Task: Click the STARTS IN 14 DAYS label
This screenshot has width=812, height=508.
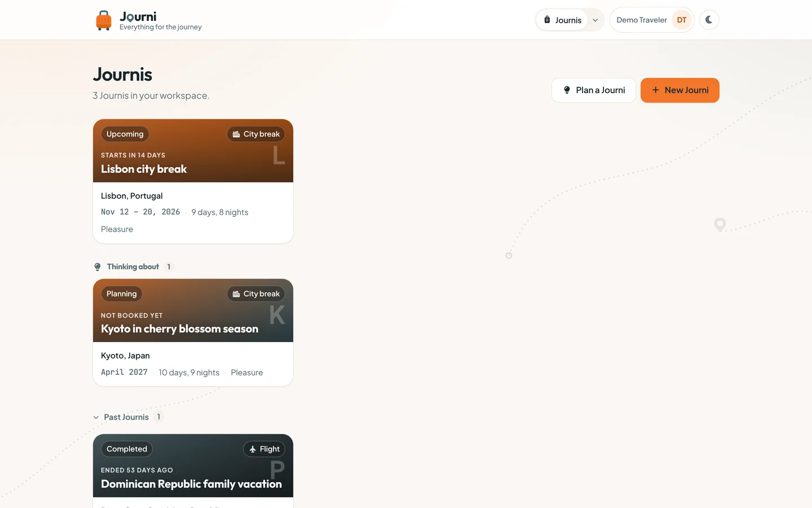Action: pos(133,155)
